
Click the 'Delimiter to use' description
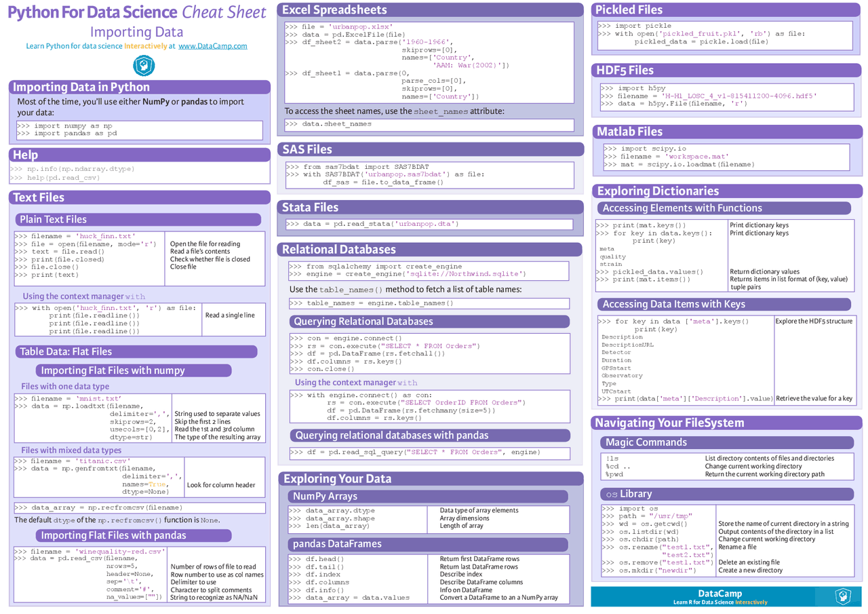(x=193, y=582)
